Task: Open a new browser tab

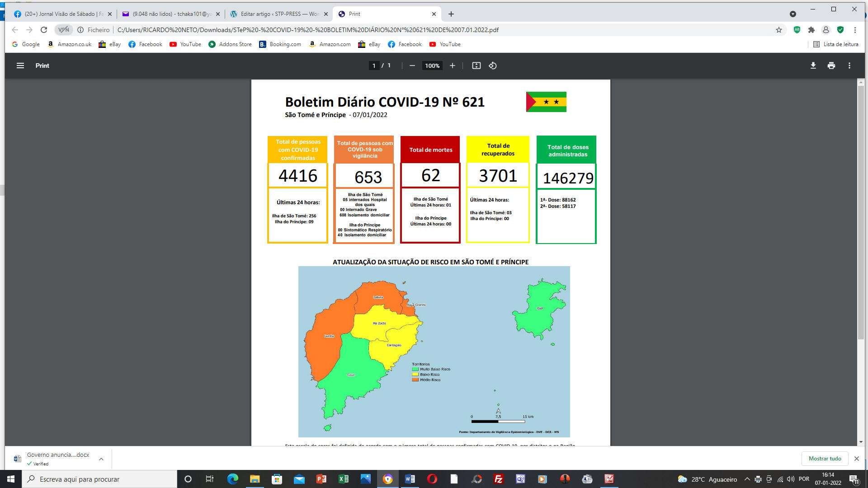Action: coord(451,14)
